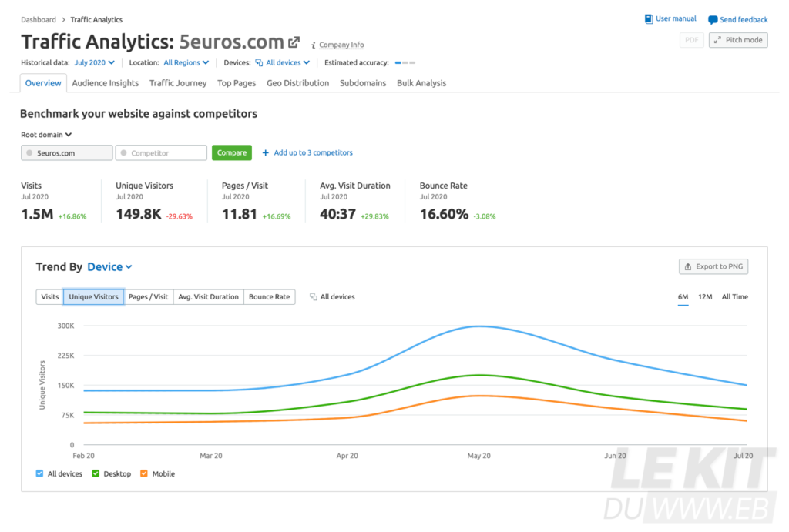Click the Bounce Rate 16.60% value

click(445, 214)
